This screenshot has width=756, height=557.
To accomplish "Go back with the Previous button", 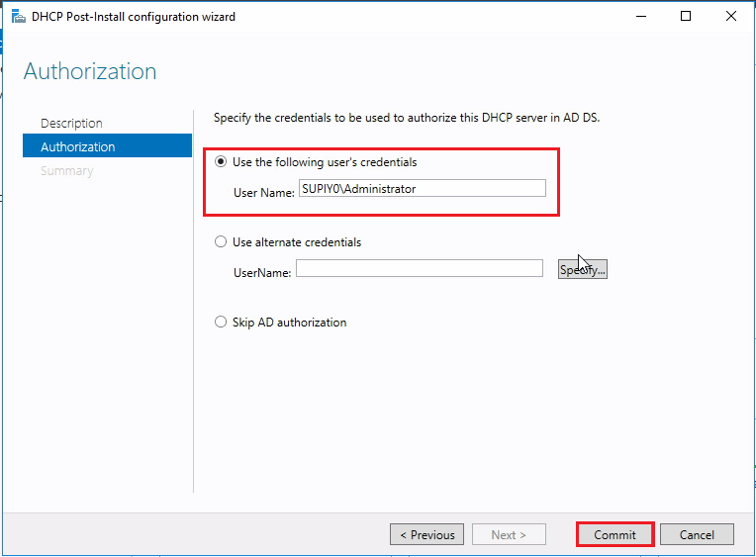I will point(426,534).
